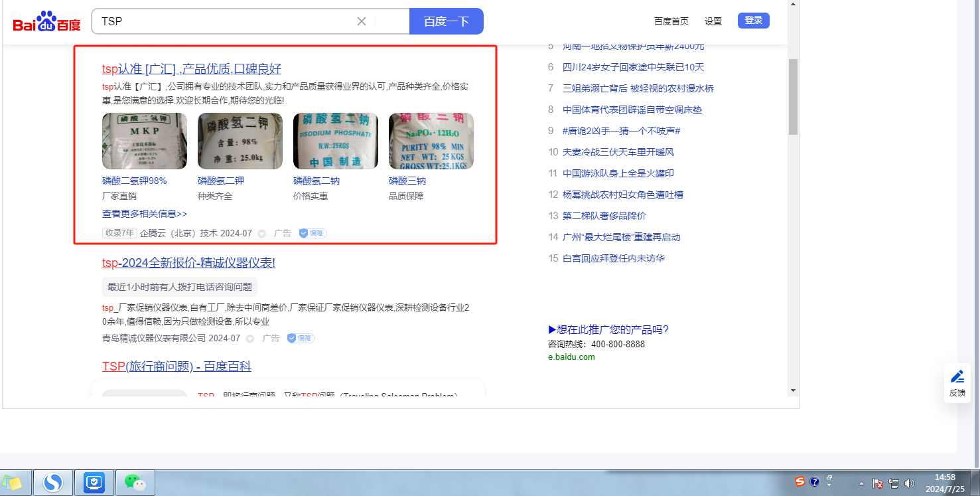Image resolution: width=980 pixels, height=496 pixels.
Task: Expand dropdown arrow beside 青岛精诚仪器仪表有限公司 2024-07
Action: click(250, 339)
